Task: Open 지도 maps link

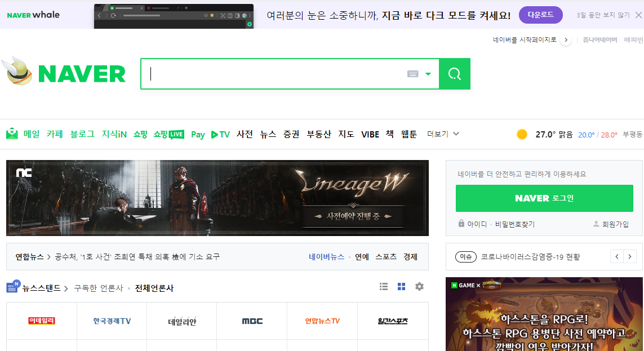Action: pos(347,134)
